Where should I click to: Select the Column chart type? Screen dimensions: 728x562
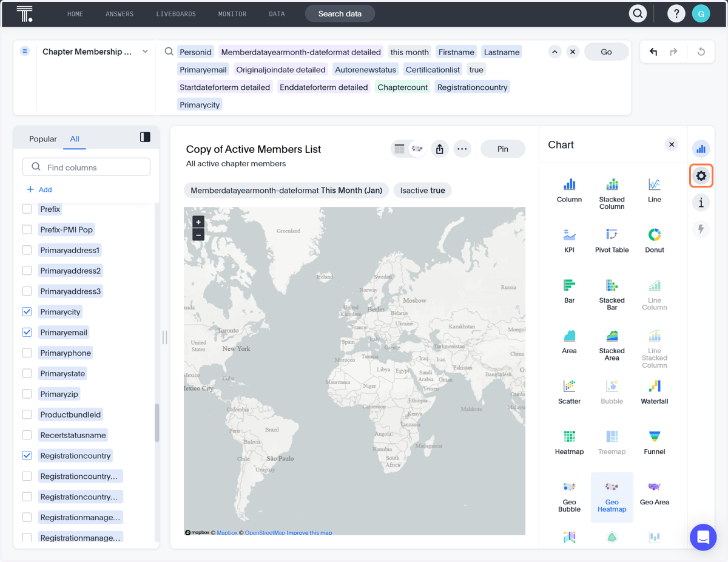[x=569, y=191]
